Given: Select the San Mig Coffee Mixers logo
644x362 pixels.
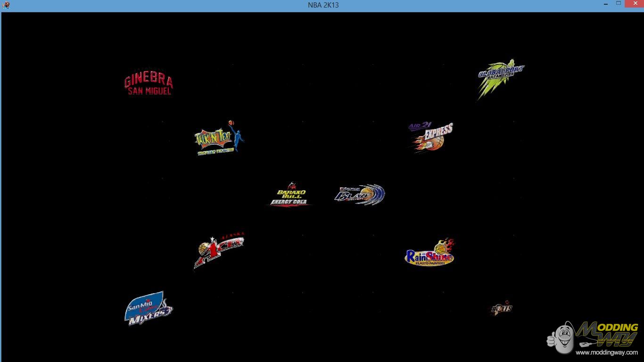Looking at the screenshot, I should click(x=149, y=309).
